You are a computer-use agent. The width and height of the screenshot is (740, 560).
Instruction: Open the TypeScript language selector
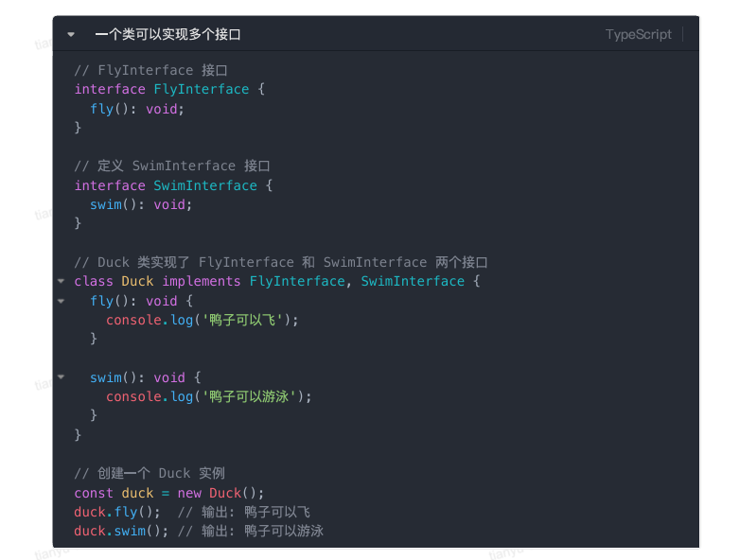tap(638, 34)
